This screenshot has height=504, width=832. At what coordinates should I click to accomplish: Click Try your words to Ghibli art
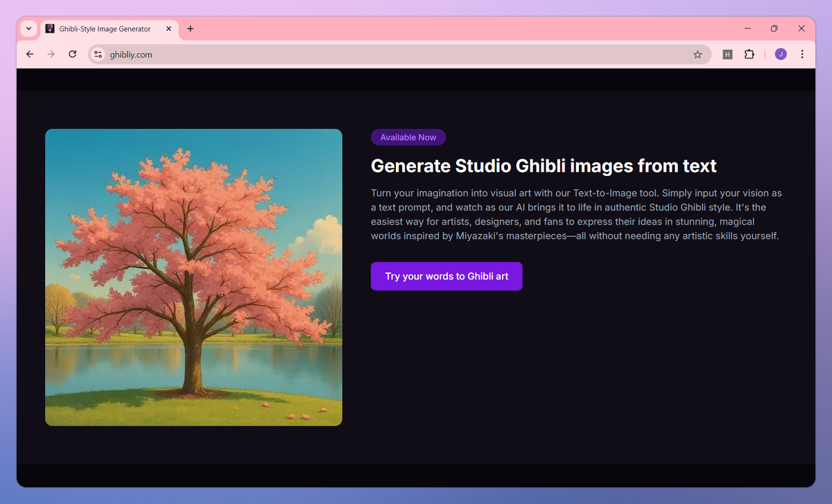pos(447,276)
